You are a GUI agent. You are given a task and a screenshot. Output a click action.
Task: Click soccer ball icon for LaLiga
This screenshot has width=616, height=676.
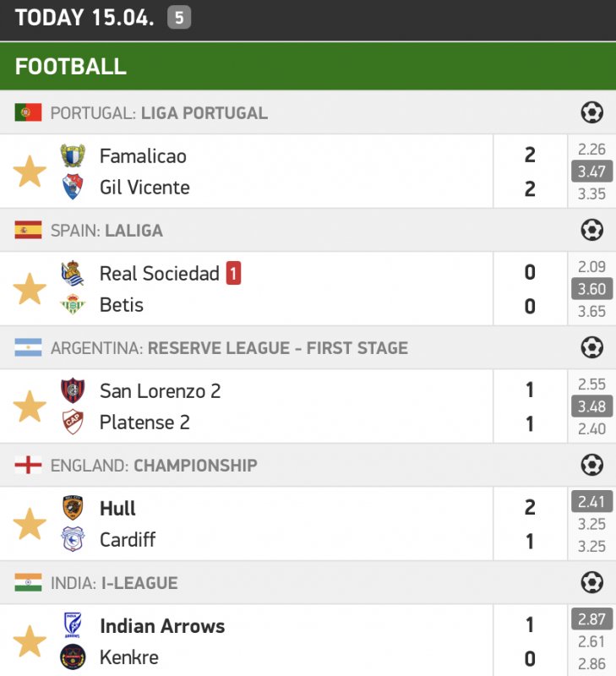(x=592, y=230)
